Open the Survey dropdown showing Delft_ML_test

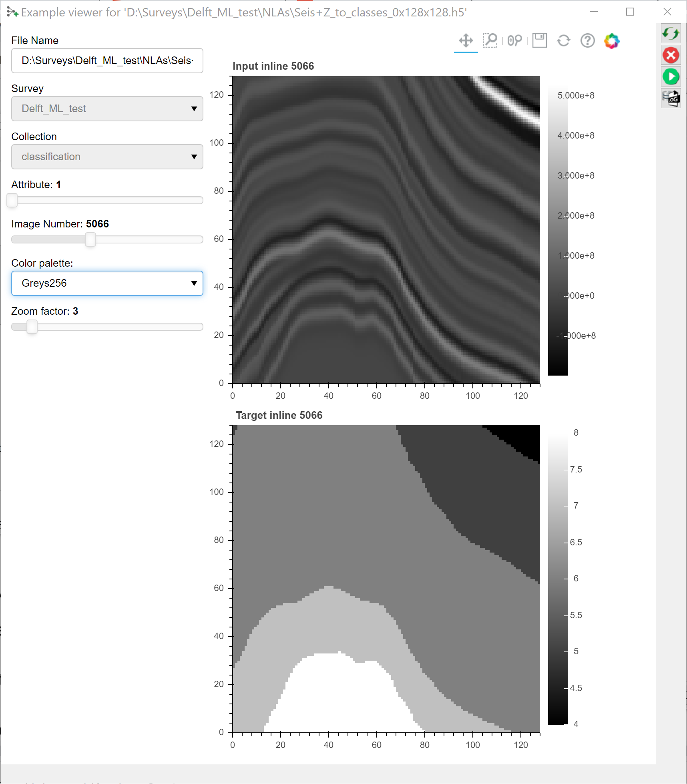[x=107, y=109]
